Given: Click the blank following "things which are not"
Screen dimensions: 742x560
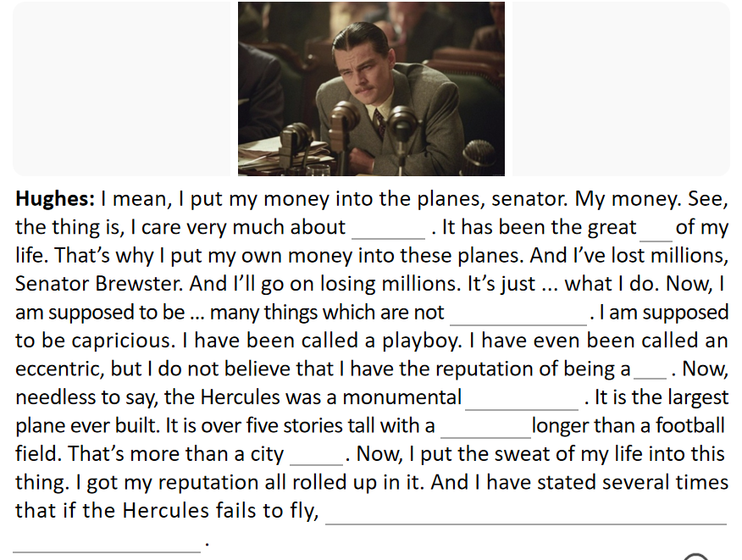Looking at the screenshot, I should tap(518, 313).
